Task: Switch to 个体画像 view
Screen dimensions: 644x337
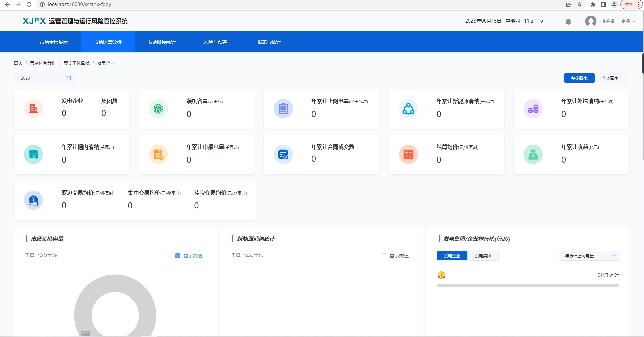Action: click(x=610, y=78)
